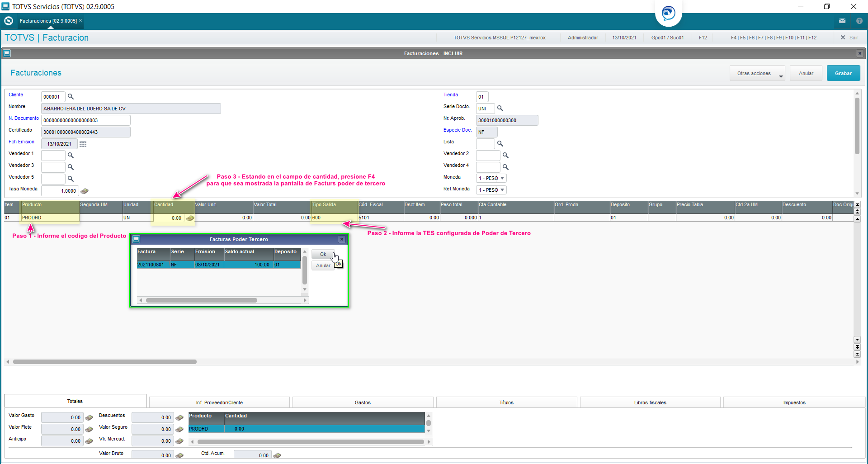The width and height of the screenshot is (868, 464).
Task: Open calculator icon next to Descuentos
Action: pyautogui.click(x=179, y=418)
